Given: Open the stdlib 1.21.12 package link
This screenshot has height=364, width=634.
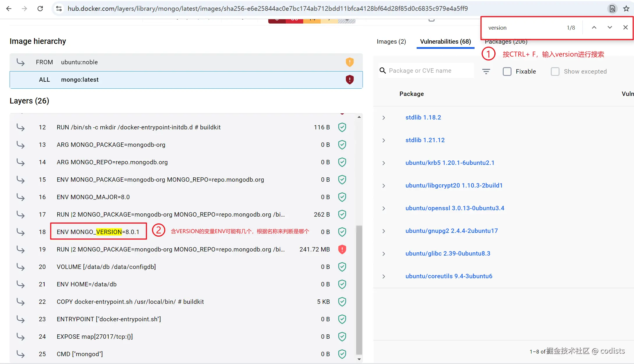Looking at the screenshot, I should (x=425, y=140).
